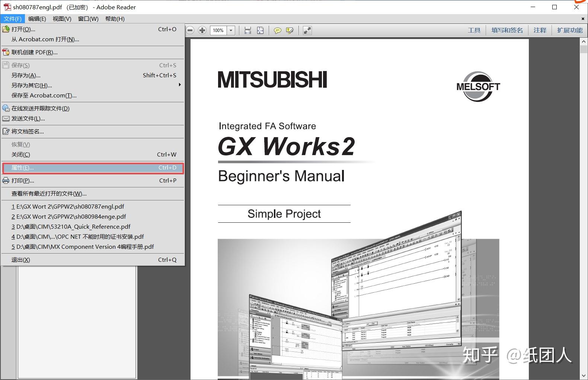Click the Adobe Reader PDF title icon
588x380 pixels.
[7, 7]
